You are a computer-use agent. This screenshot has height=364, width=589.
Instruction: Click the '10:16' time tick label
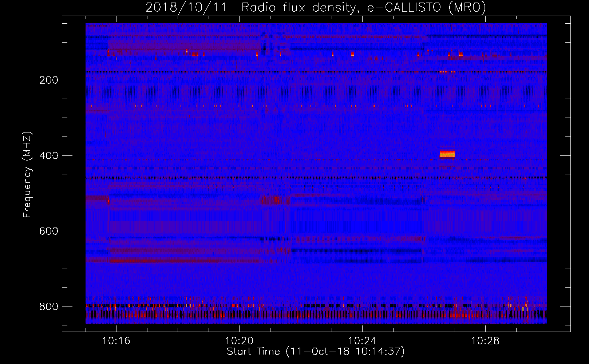(116, 341)
